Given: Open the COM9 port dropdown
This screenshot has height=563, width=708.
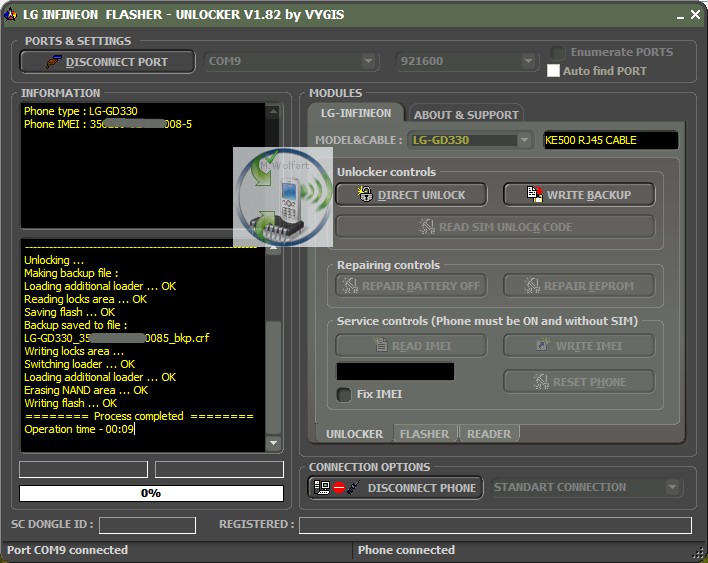Looking at the screenshot, I should pos(368,60).
